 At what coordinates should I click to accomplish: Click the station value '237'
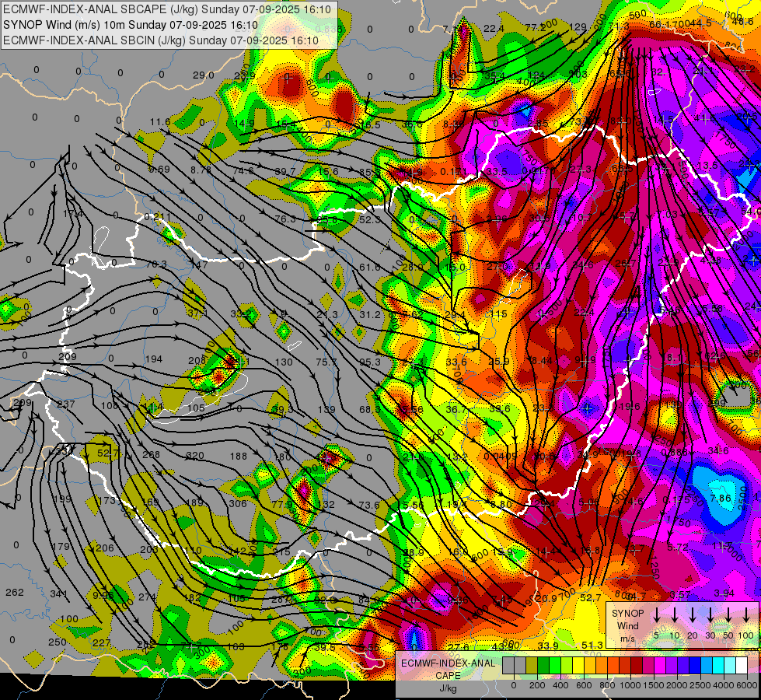[x=66, y=404]
